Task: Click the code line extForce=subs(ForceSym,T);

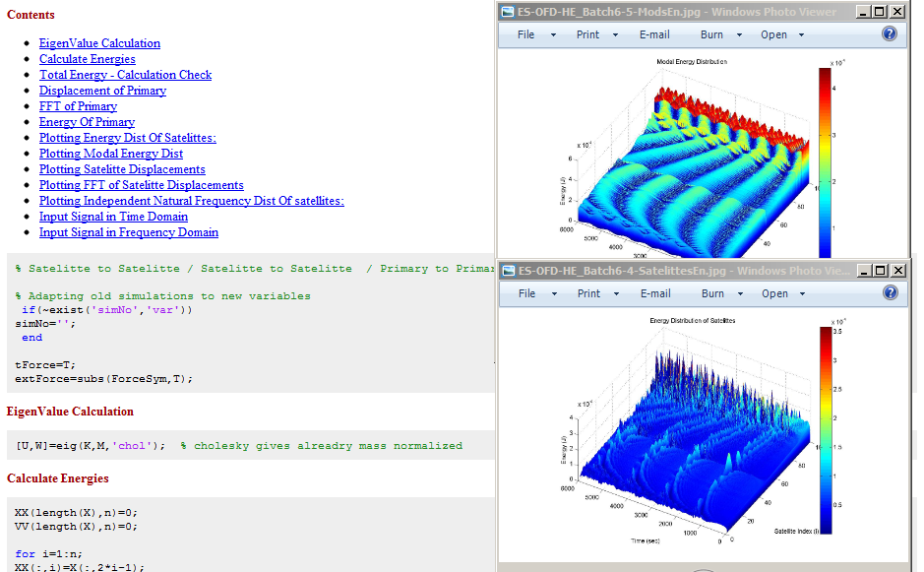Action: point(103,379)
